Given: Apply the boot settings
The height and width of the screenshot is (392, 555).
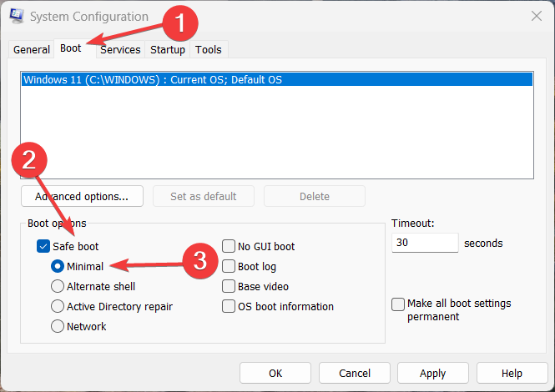Looking at the screenshot, I should [x=433, y=373].
